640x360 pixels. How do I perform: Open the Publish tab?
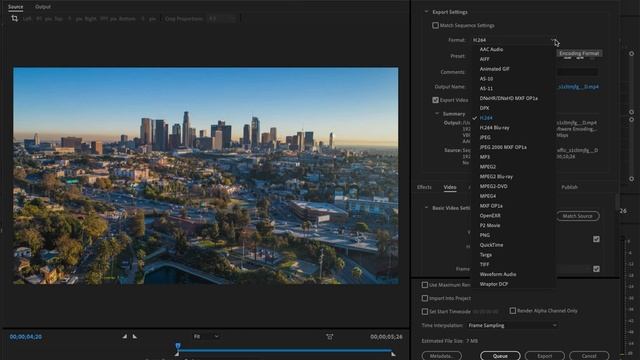569,187
